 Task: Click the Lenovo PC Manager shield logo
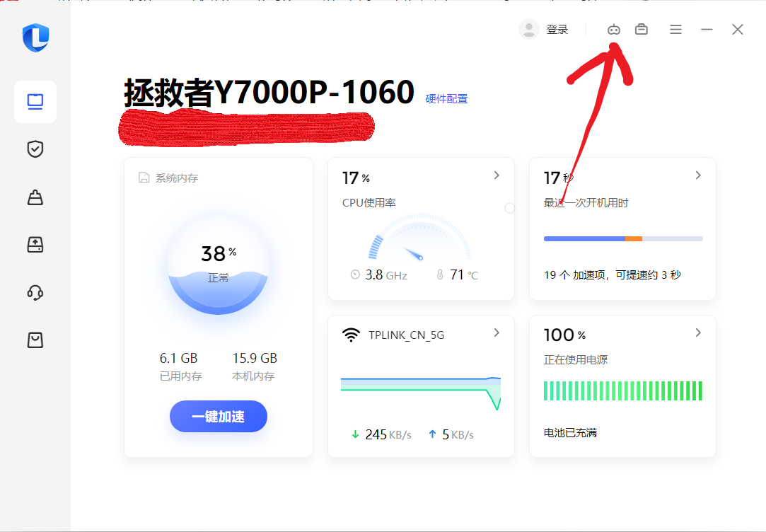tap(35, 37)
